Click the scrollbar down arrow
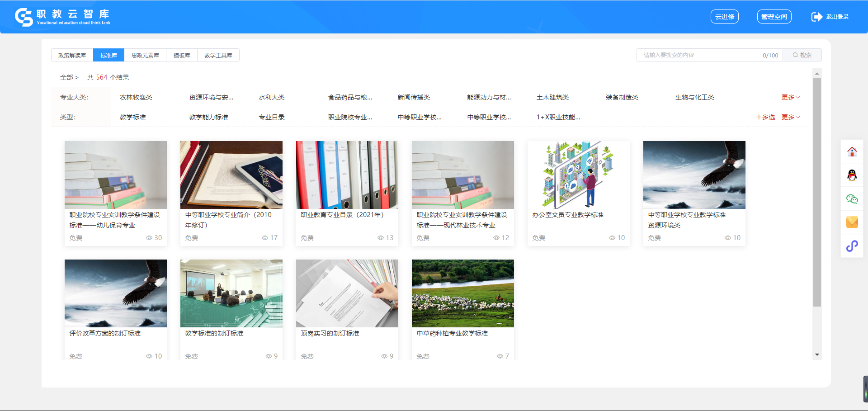Image resolution: width=868 pixels, height=411 pixels. coord(817,355)
